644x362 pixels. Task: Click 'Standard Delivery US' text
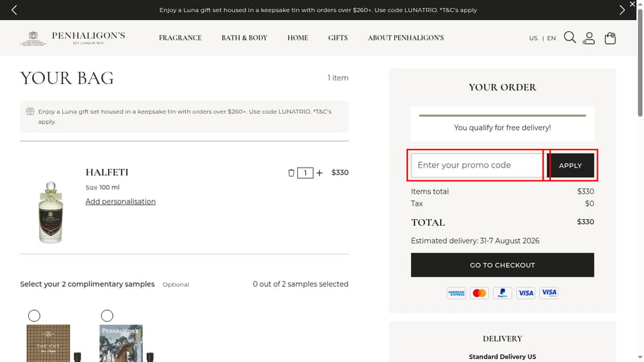point(502,357)
